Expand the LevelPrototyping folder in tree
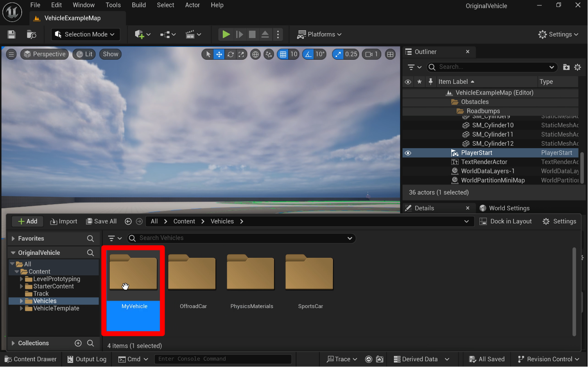588x367 pixels. 21,279
